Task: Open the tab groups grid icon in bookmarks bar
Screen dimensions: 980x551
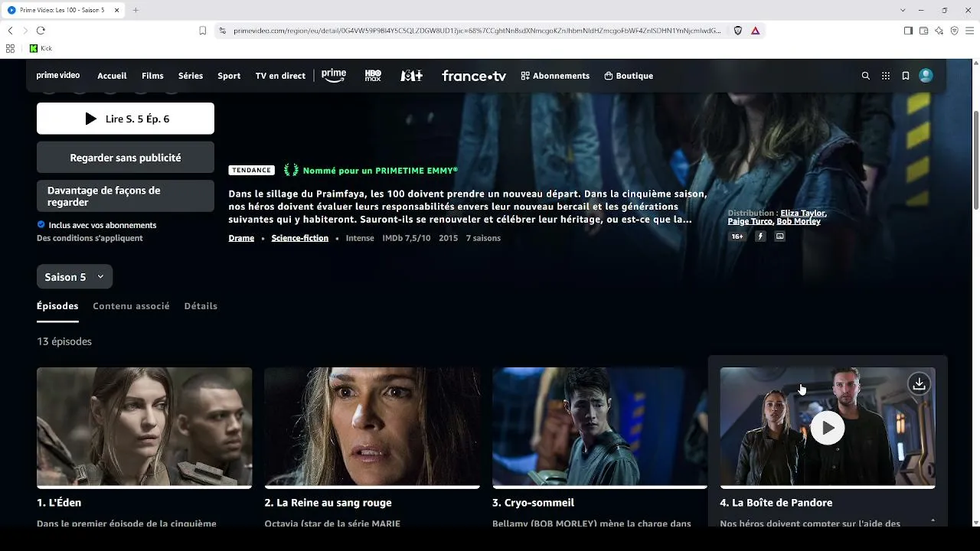Action: point(10,48)
